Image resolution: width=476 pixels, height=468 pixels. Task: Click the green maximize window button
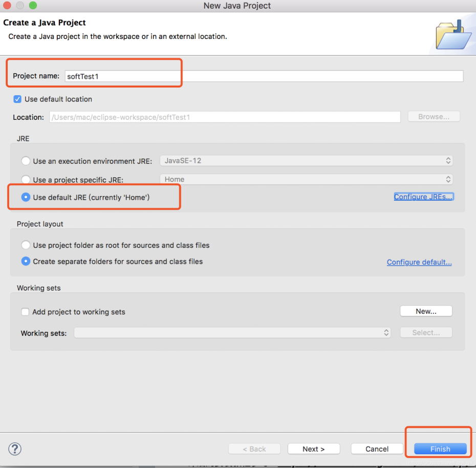33,5
